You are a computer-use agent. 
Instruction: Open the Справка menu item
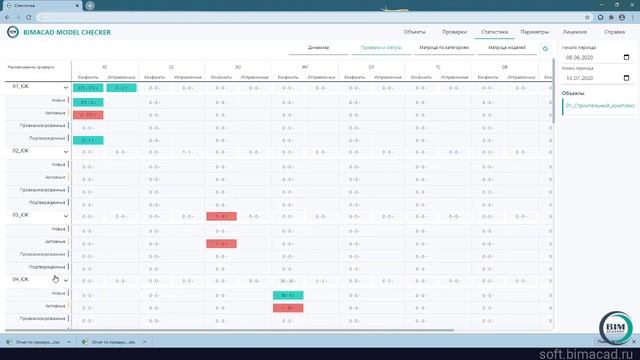[x=614, y=32]
